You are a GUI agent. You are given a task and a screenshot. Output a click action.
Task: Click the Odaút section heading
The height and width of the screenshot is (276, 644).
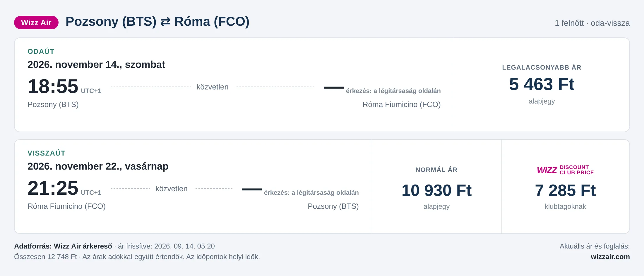point(41,51)
